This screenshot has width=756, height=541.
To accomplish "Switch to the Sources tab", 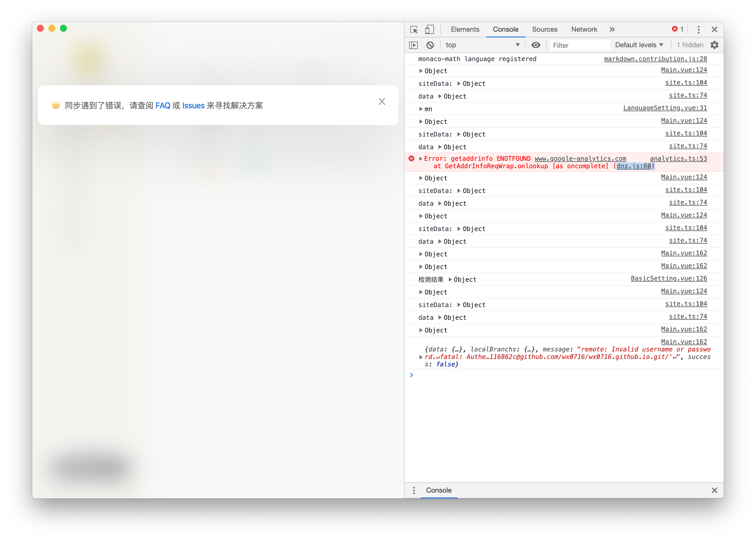I will point(545,29).
